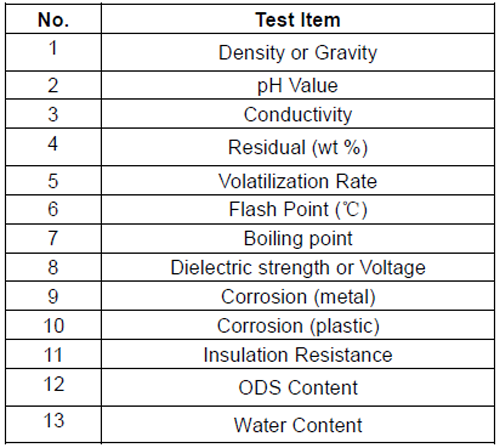500x448 pixels.
Task: Click row number 13 cell
Action: click(53, 425)
